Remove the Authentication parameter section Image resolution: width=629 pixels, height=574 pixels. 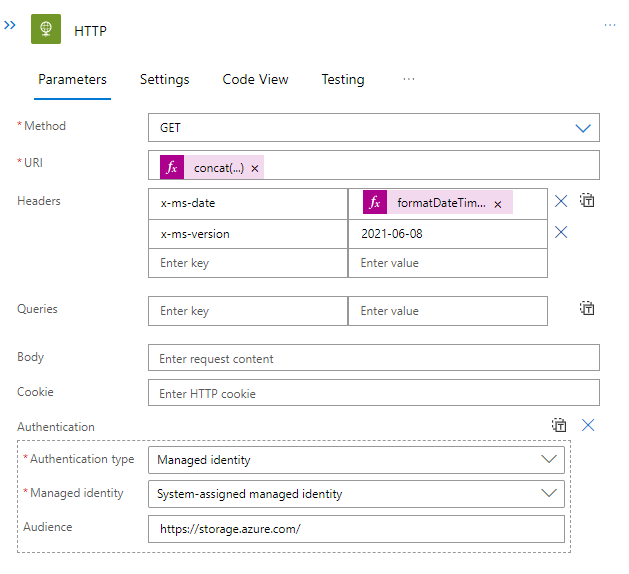click(x=588, y=425)
